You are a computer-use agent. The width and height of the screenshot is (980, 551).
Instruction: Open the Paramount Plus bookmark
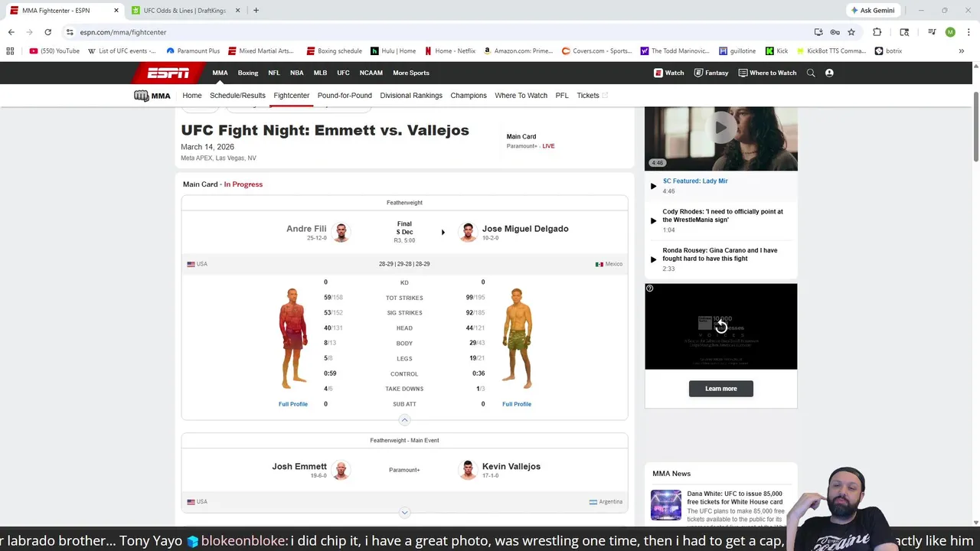pyautogui.click(x=193, y=51)
